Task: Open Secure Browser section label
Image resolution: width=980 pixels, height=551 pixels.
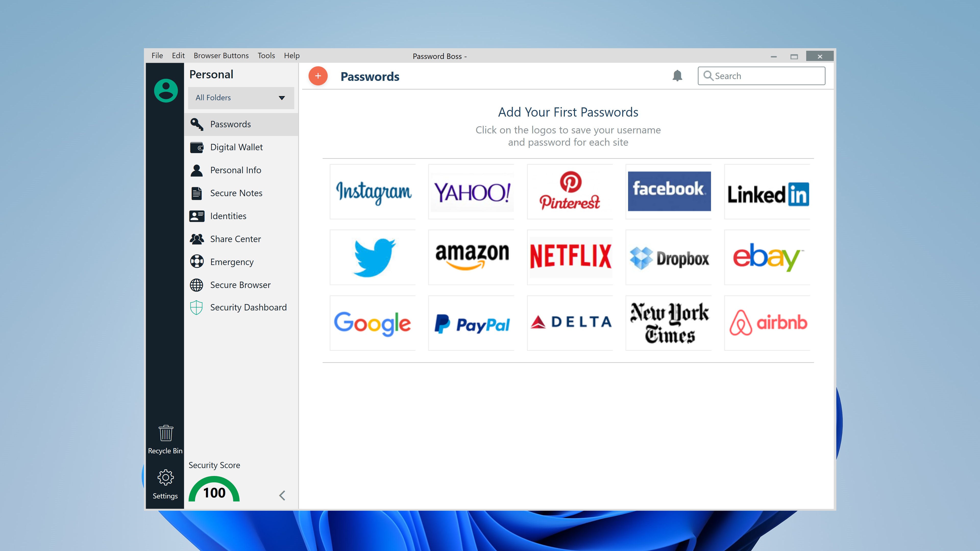Action: pos(240,285)
